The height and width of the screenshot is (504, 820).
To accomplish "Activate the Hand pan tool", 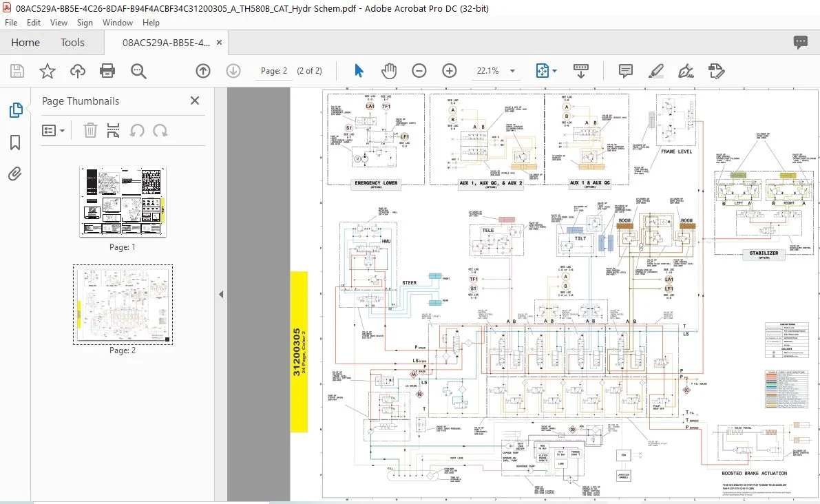I will pyautogui.click(x=388, y=71).
